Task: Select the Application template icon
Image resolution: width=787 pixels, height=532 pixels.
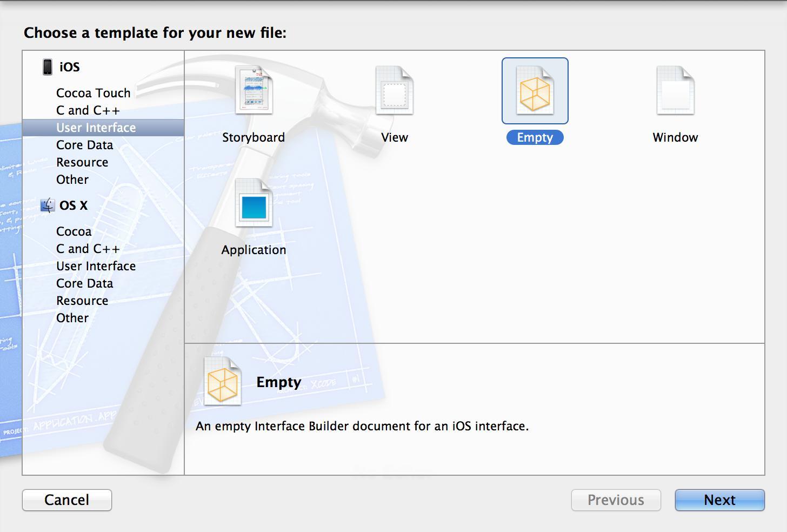Action: [254, 203]
